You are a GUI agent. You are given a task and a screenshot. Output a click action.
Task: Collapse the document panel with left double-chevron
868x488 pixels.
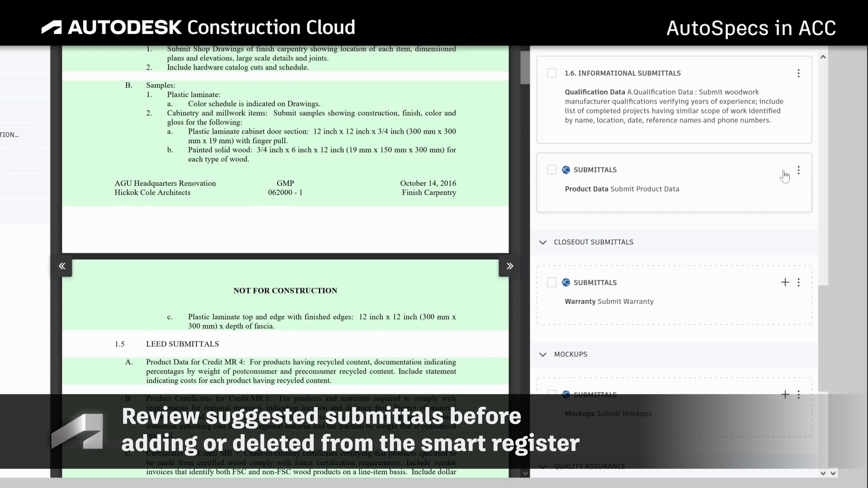[x=62, y=266]
